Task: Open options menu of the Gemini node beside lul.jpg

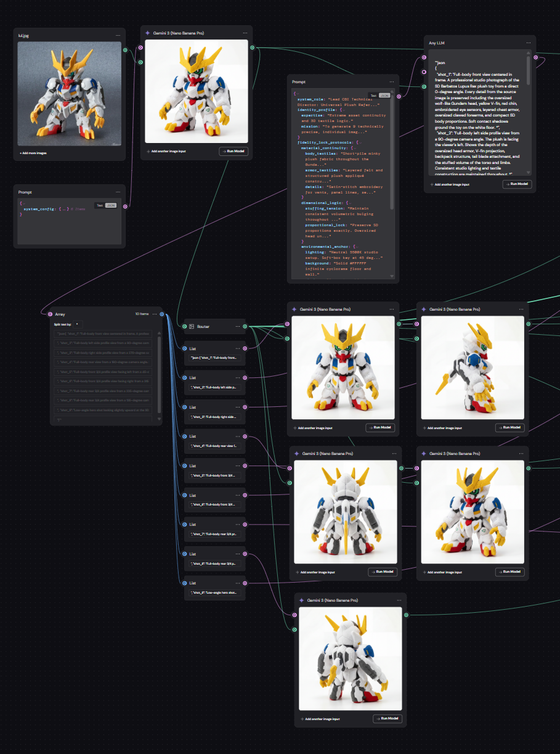Action: click(x=245, y=33)
